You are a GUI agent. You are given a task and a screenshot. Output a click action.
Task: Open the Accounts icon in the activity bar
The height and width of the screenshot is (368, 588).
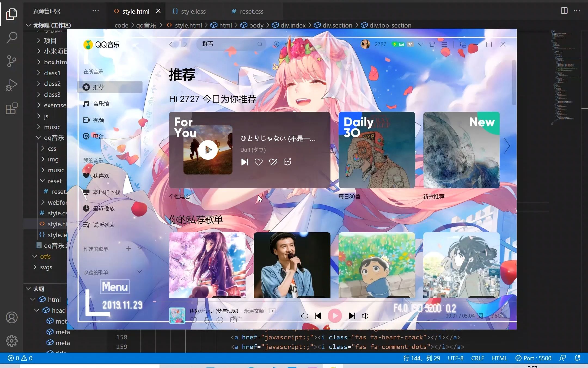point(11,318)
